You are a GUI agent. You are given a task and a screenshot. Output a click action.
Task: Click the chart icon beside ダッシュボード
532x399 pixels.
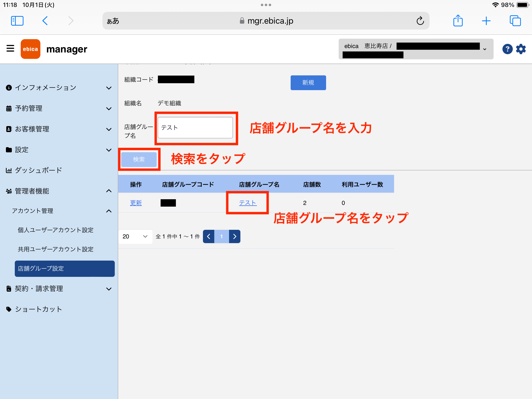pyautogui.click(x=9, y=170)
